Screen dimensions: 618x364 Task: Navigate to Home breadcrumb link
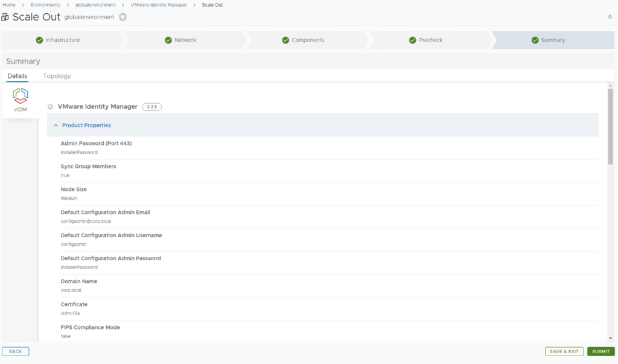(9, 5)
